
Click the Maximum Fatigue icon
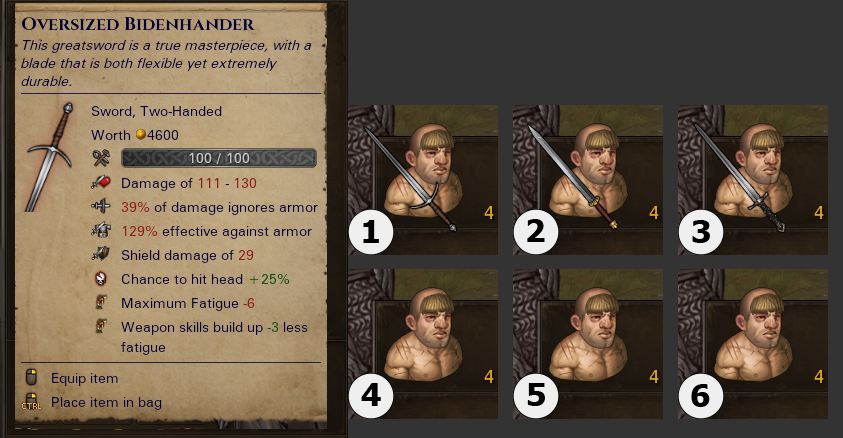[x=101, y=303]
